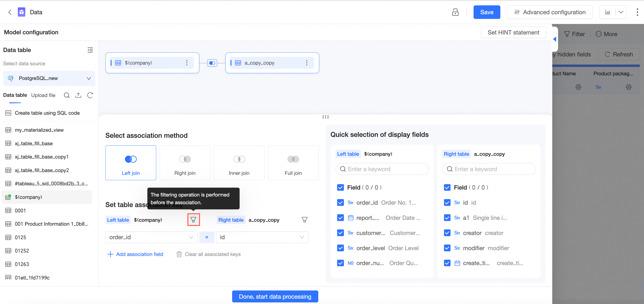Click Done, start data processing button
Image resolution: width=644 pixels, height=304 pixels.
(275, 296)
